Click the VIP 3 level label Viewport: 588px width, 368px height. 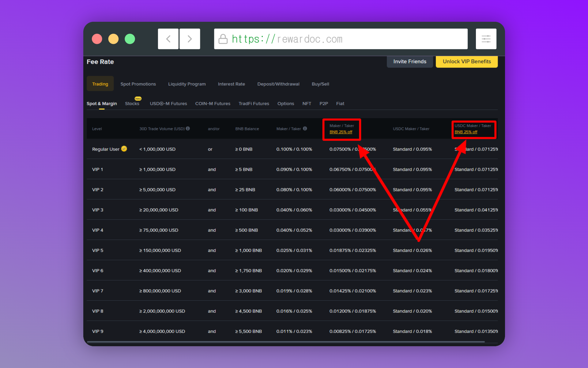point(98,210)
